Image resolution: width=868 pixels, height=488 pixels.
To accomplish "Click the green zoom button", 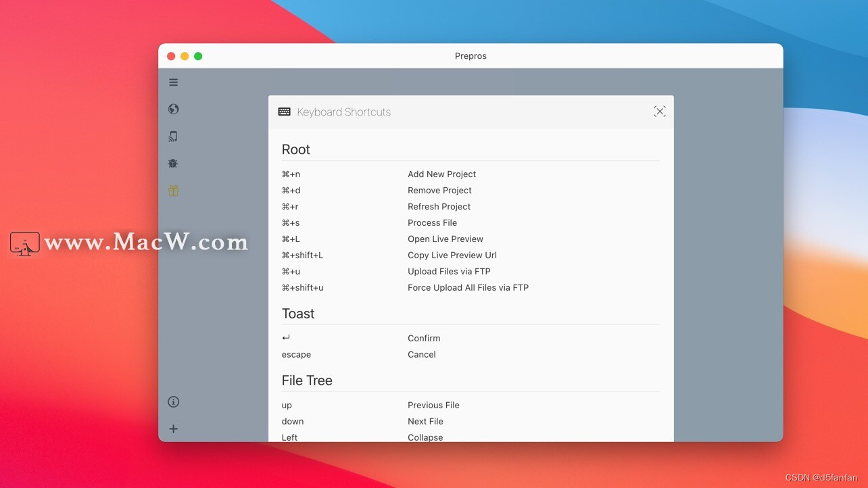I will coord(198,56).
